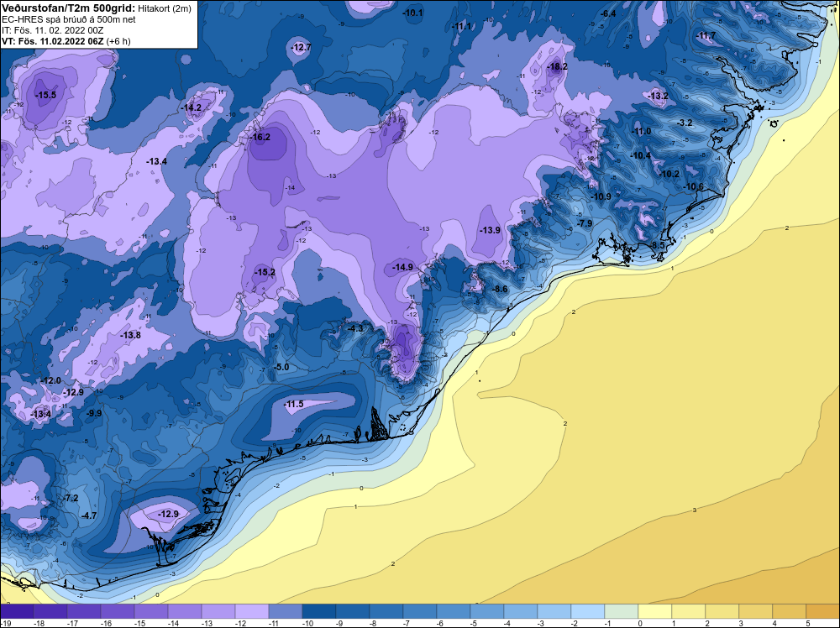
Task: Click the -18.2 cold spot label
Action: [557, 66]
